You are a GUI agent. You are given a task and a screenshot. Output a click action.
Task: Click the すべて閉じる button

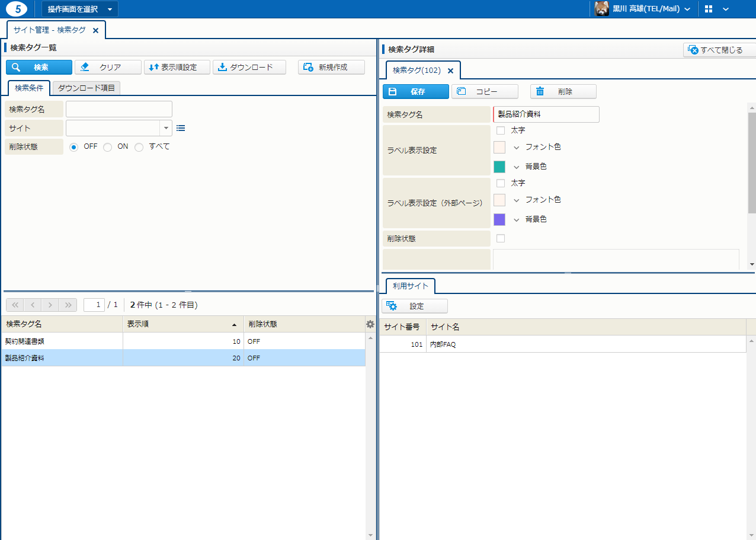(x=719, y=50)
